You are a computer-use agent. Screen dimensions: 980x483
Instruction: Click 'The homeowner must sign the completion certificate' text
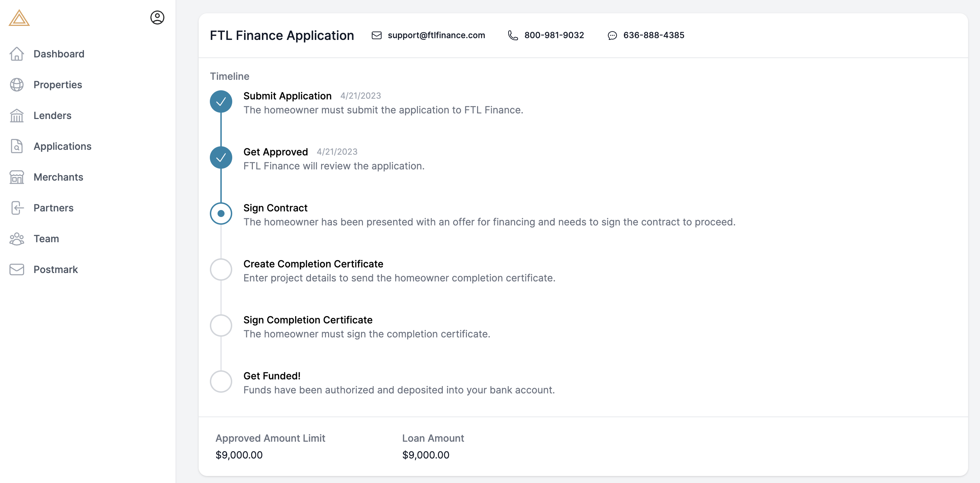tap(367, 334)
